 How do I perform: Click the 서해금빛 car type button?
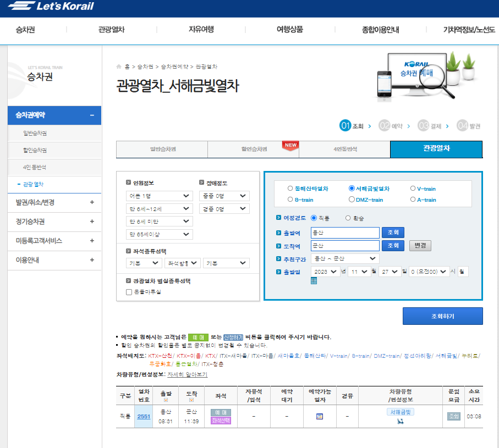pos(401,412)
